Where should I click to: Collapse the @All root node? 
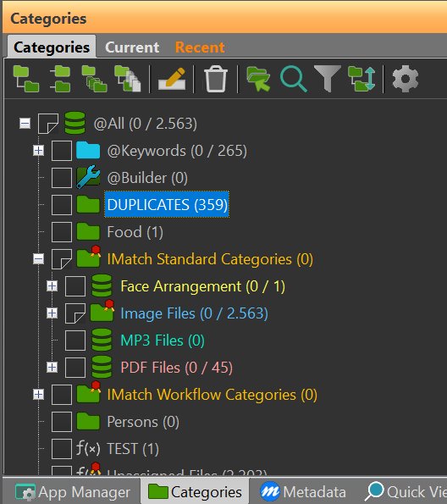(x=25, y=123)
